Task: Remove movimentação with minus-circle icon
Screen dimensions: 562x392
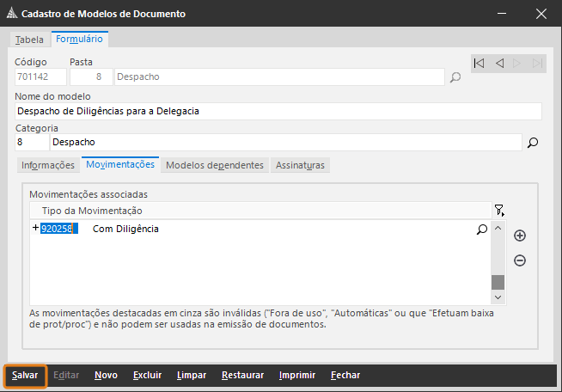Action: click(520, 260)
